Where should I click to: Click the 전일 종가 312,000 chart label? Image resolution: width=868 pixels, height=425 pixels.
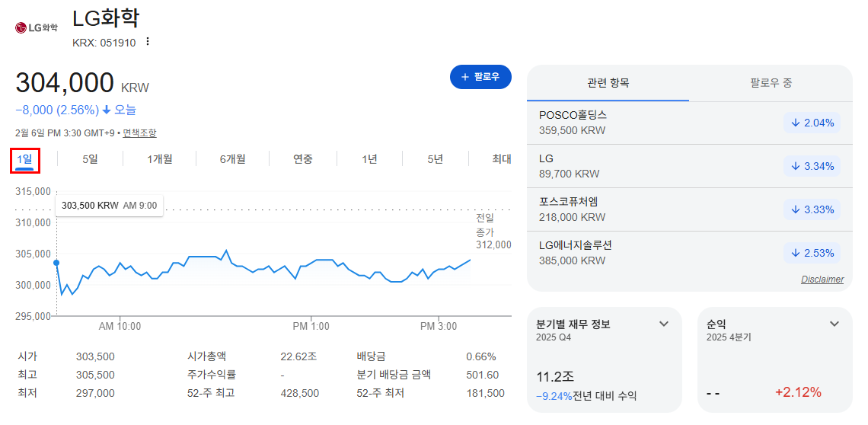coord(493,231)
